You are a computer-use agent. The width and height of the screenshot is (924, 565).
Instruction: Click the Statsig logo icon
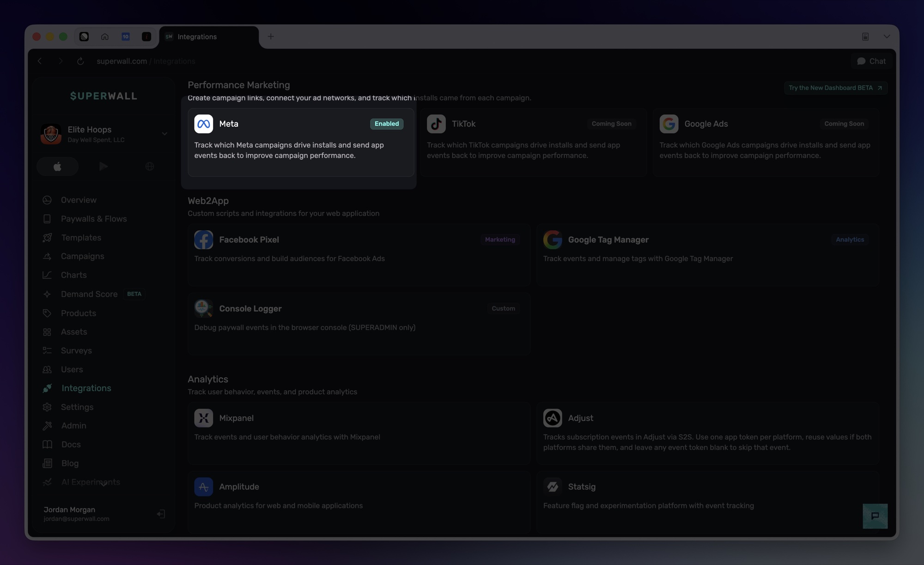point(553,487)
